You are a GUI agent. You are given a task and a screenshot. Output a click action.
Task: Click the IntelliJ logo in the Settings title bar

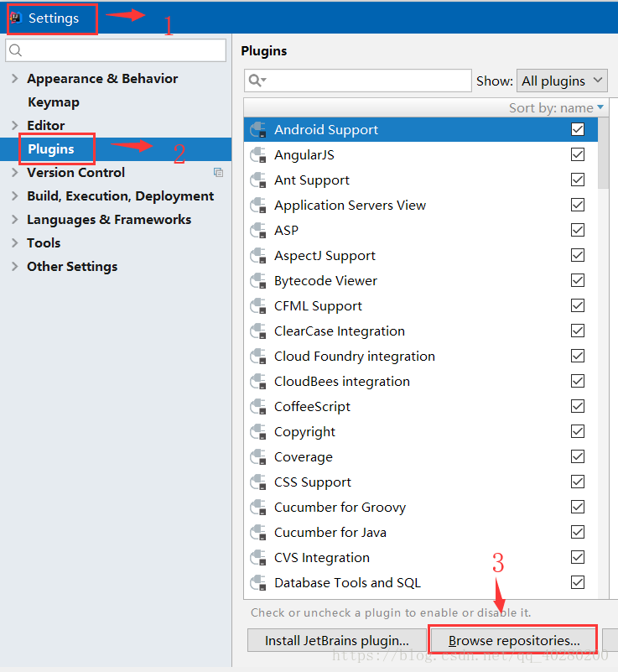click(x=16, y=18)
